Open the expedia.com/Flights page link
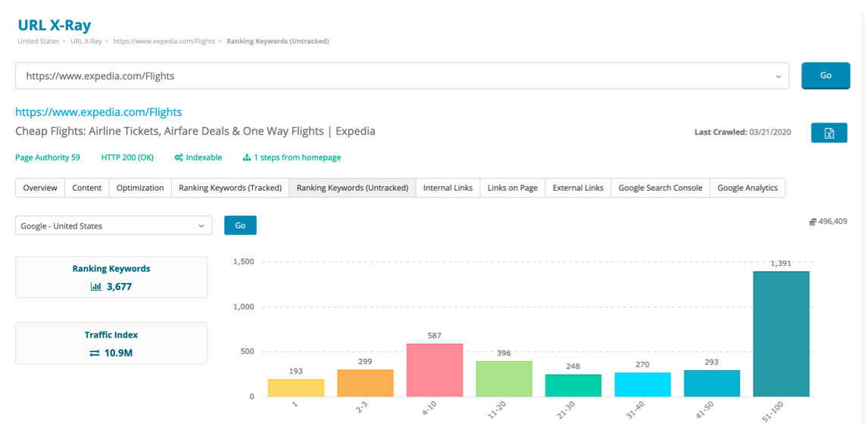 pyautogui.click(x=98, y=112)
